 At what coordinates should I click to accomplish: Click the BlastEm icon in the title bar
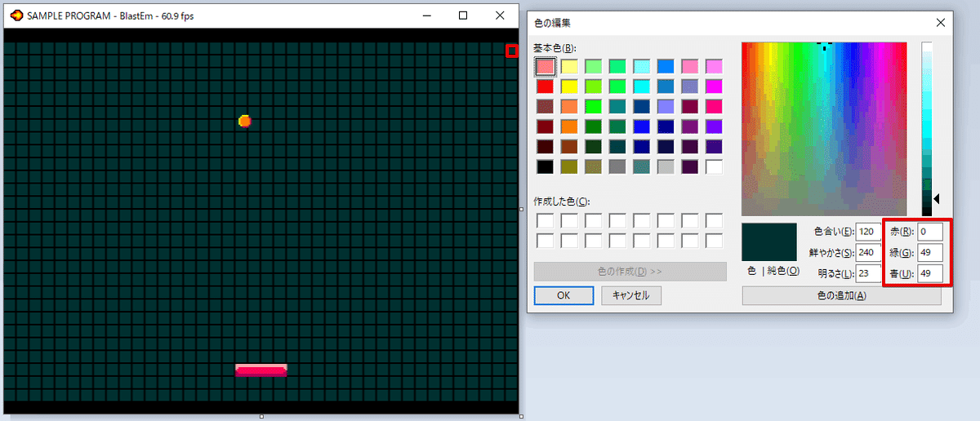tap(16, 16)
